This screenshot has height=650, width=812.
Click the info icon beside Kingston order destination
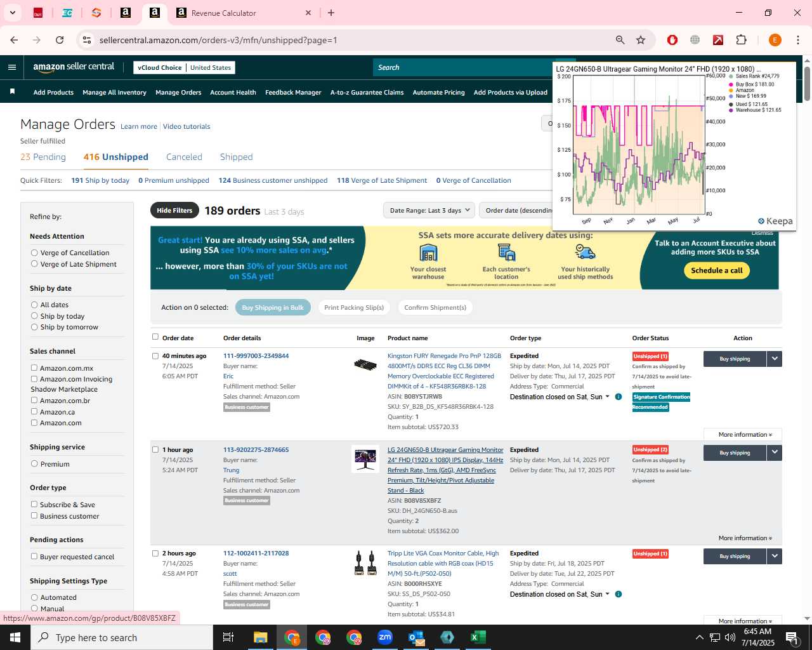tap(619, 397)
